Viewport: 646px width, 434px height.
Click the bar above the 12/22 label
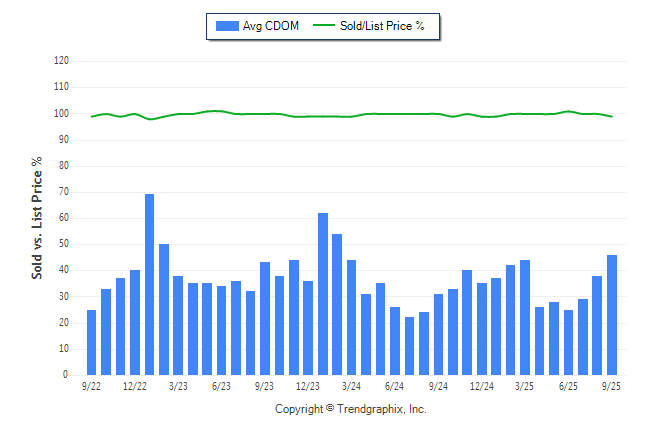point(135,322)
